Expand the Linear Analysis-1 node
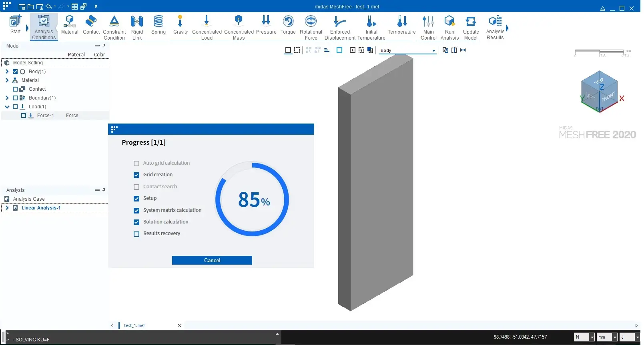This screenshot has height=345, width=644. coord(7,208)
